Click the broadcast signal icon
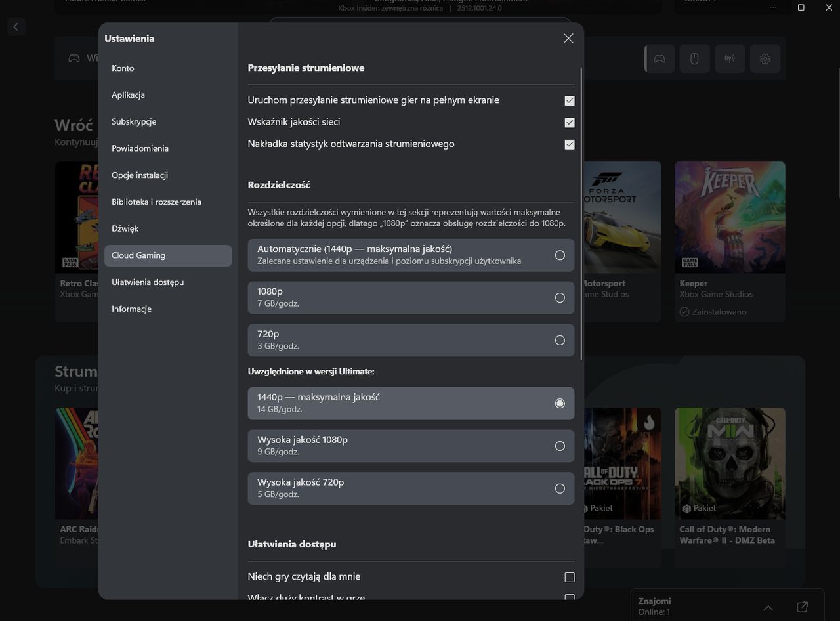Screen dimensions: 840x621 [x=730, y=59]
